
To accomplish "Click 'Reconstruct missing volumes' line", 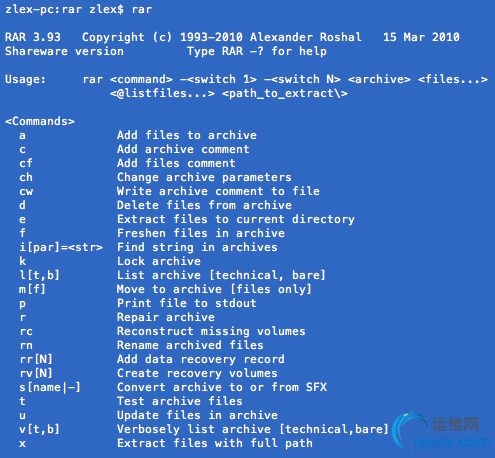I will [x=211, y=331].
